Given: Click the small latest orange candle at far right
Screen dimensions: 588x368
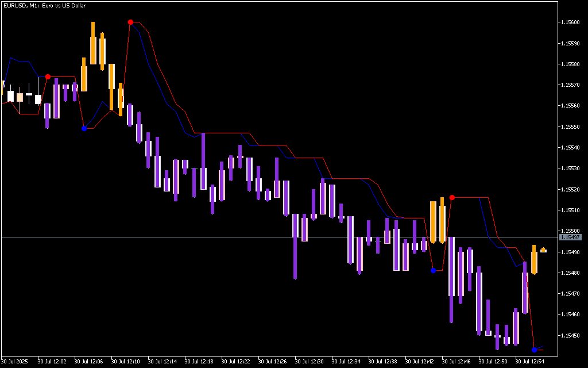Looking at the screenshot, I should coord(543,250).
